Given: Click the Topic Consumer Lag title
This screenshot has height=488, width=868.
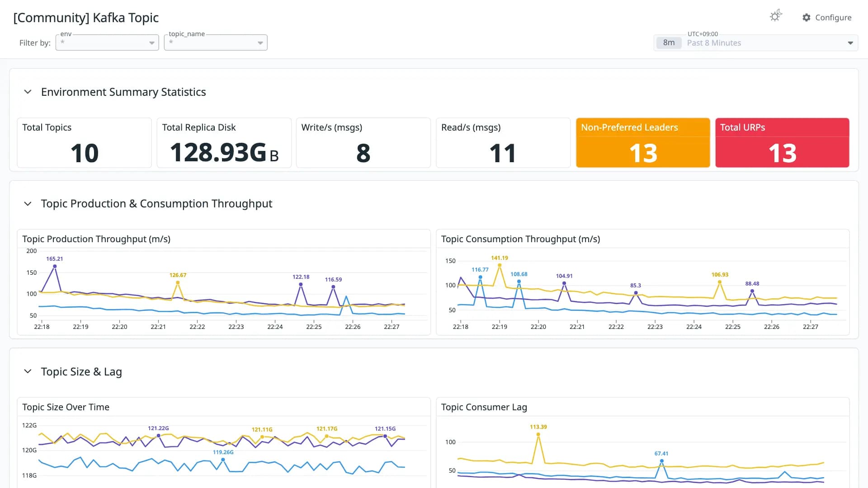Looking at the screenshot, I should [x=484, y=407].
